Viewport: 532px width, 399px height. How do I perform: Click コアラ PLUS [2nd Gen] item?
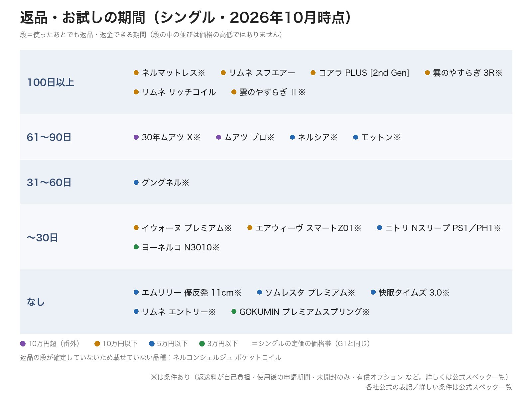[x=359, y=73]
